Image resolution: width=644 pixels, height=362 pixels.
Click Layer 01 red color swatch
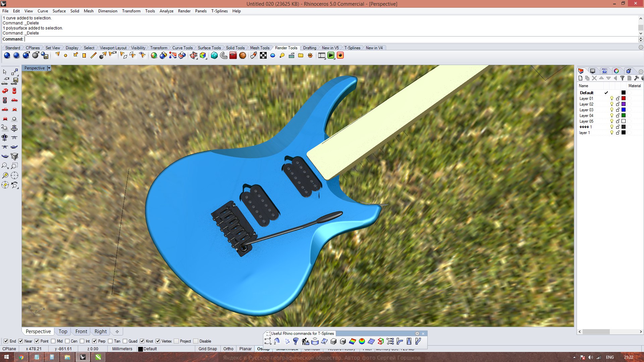click(x=624, y=99)
